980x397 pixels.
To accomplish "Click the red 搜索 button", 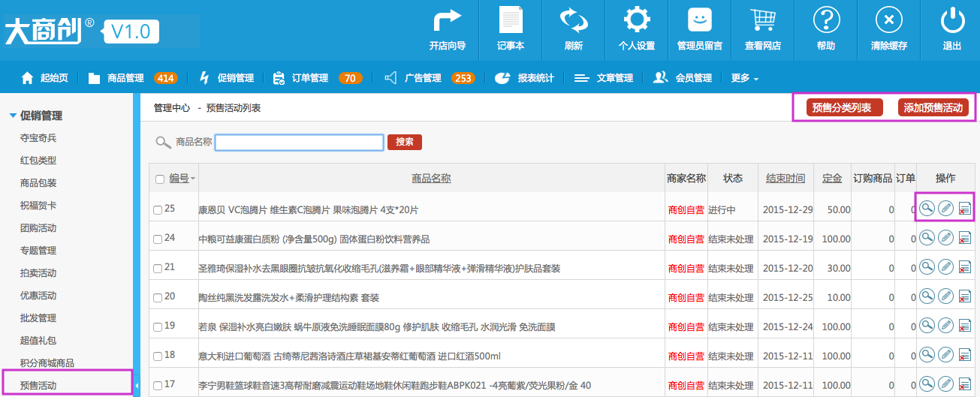I will [x=405, y=142].
